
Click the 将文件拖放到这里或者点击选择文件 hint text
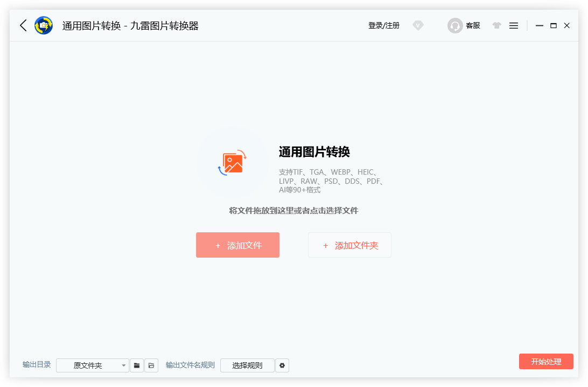[293, 211]
